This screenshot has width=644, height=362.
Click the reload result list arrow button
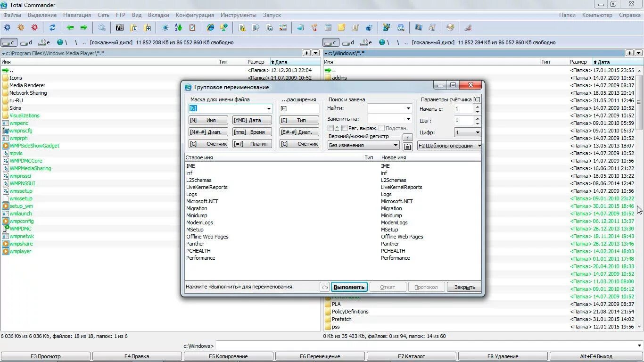point(324,287)
